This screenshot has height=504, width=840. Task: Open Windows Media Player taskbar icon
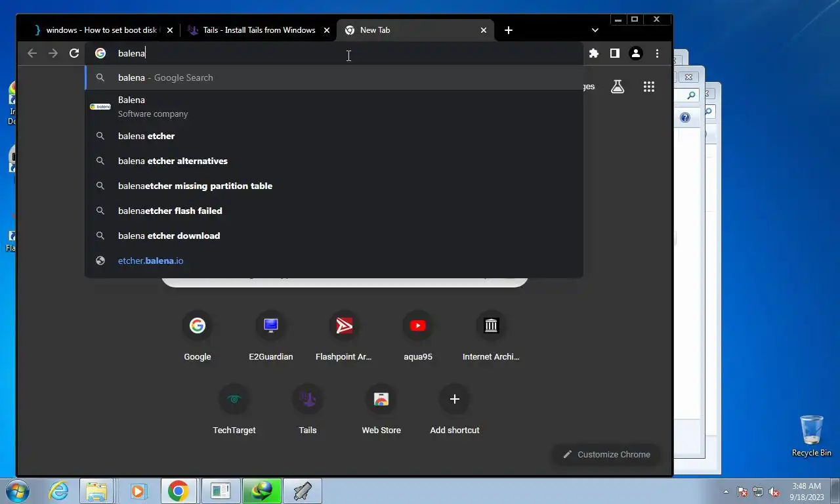tap(138, 491)
